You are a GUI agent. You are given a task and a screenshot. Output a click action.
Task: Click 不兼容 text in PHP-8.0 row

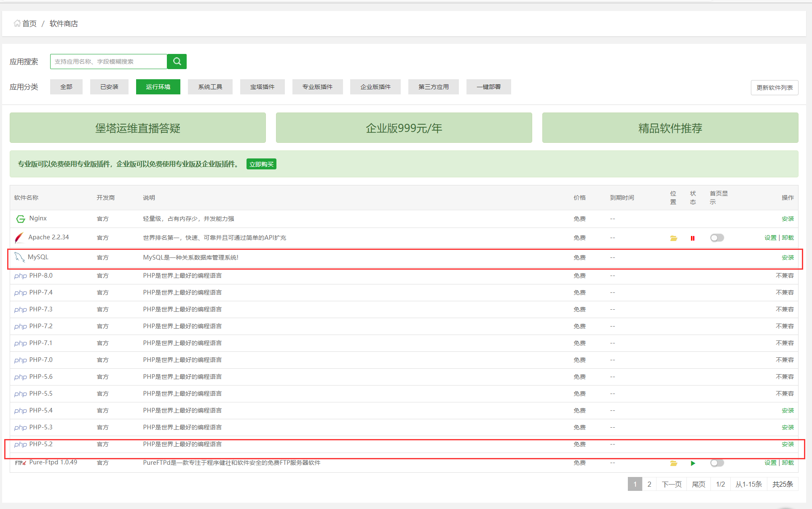[785, 276]
